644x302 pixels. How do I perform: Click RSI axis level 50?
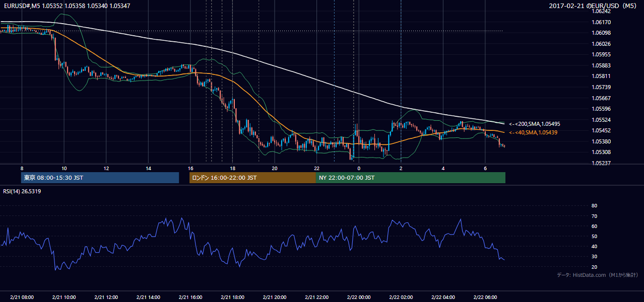click(x=594, y=236)
